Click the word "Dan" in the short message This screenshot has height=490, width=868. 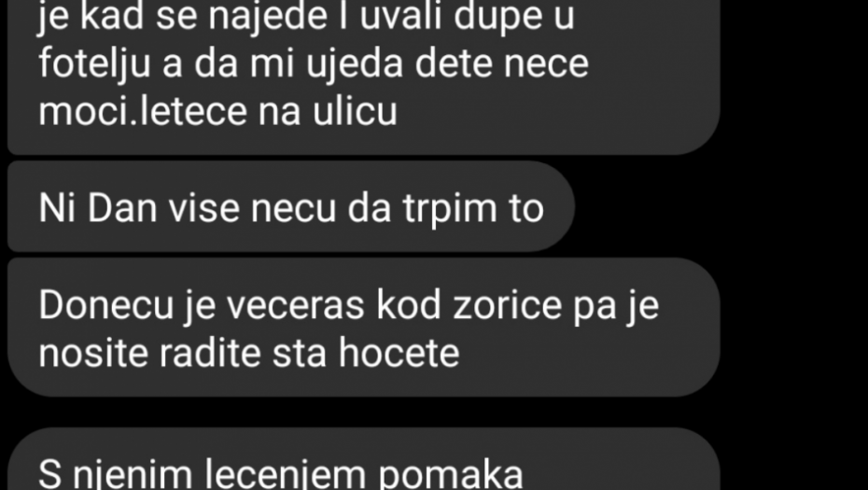click(122, 208)
